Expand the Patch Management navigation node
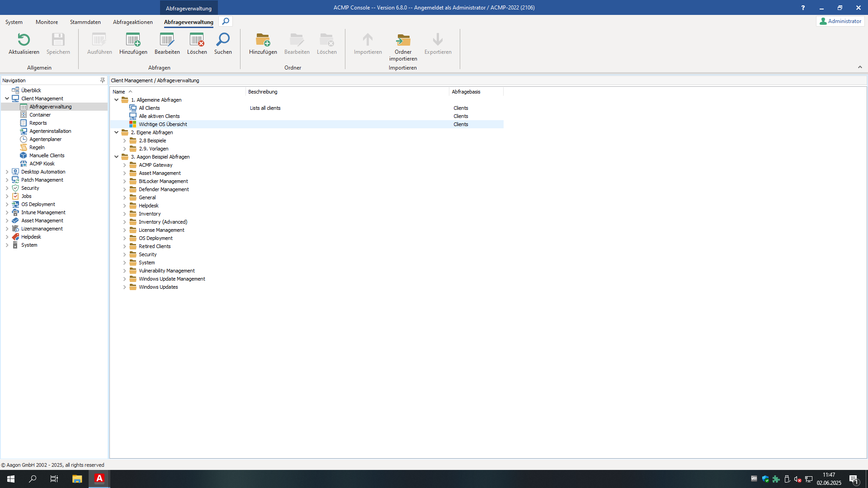 (x=7, y=180)
